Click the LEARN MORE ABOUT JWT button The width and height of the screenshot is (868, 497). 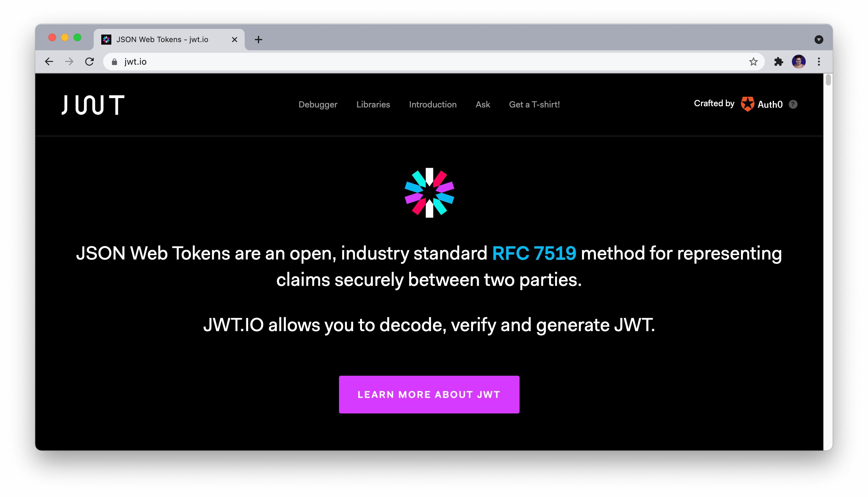(x=429, y=394)
